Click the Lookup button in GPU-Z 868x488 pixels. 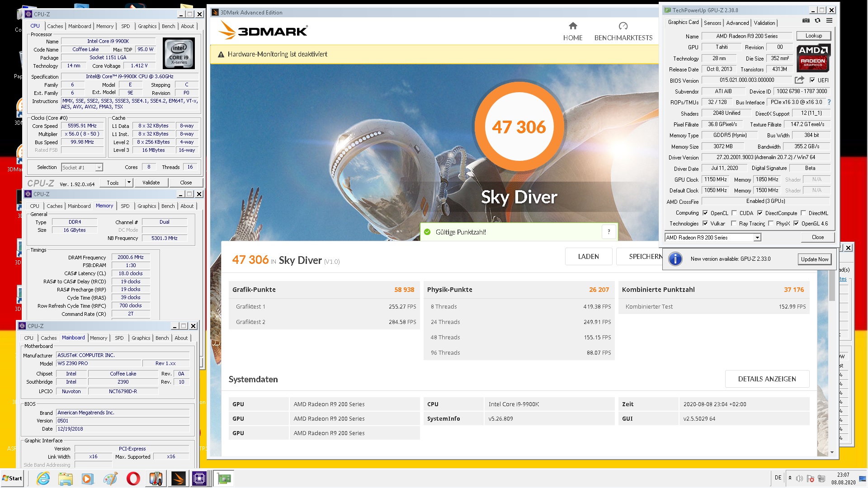(x=813, y=36)
